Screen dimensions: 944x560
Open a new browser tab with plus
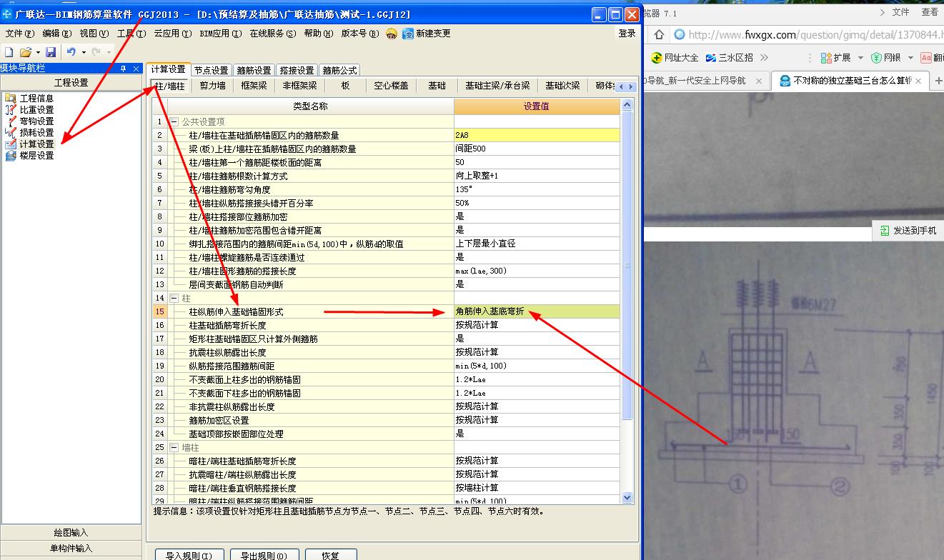pyautogui.click(x=938, y=81)
